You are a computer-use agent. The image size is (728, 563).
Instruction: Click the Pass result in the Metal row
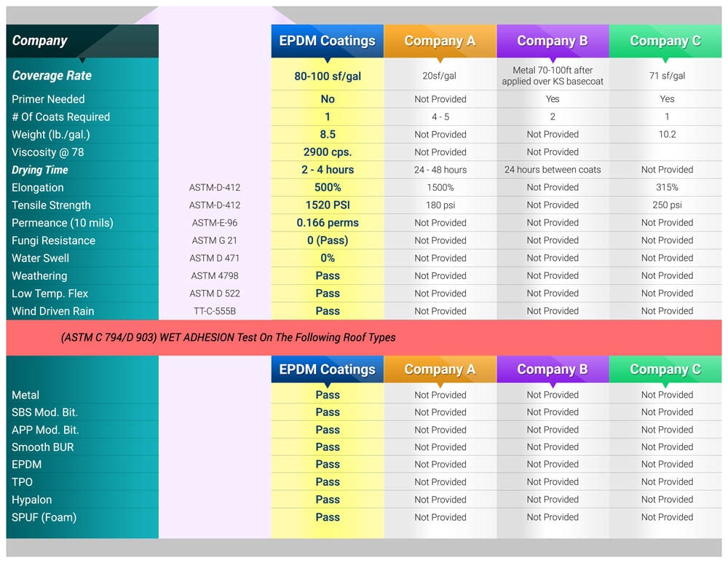(328, 395)
